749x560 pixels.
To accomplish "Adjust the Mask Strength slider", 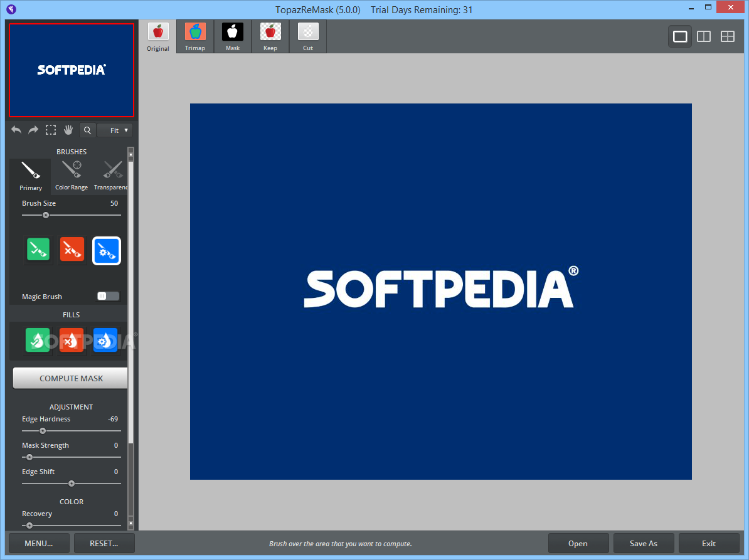I will click(x=71, y=457).
